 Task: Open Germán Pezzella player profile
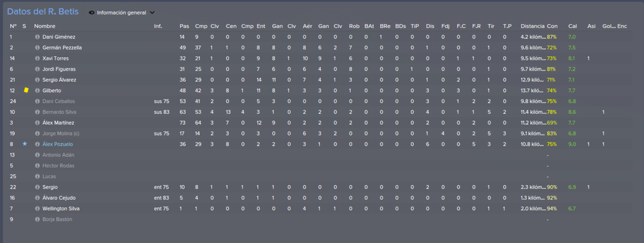pos(62,48)
